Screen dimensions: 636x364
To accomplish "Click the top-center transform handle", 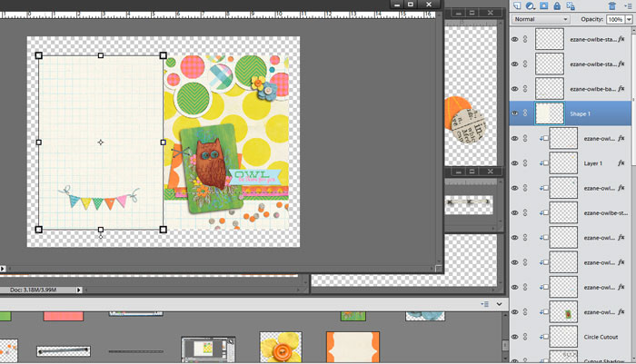I will pyautogui.click(x=101, y=55).
